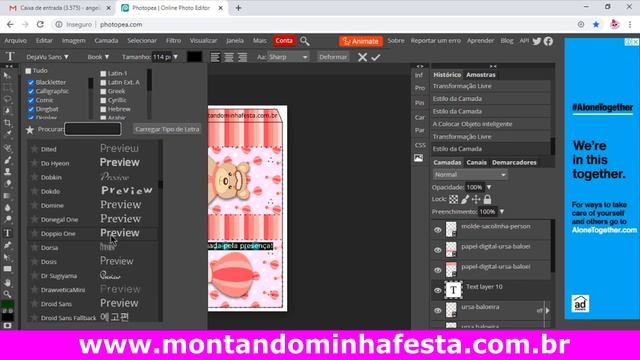Viewport: 640px width, 360px height.
Task: Switch to the Demarcadores tab
Action: pyautogui.click(x=514, y=162)
